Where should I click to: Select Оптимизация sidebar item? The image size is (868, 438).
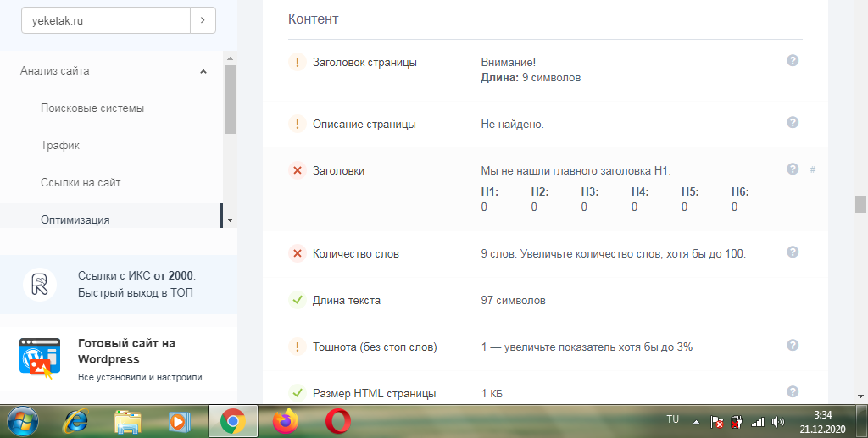75,219
